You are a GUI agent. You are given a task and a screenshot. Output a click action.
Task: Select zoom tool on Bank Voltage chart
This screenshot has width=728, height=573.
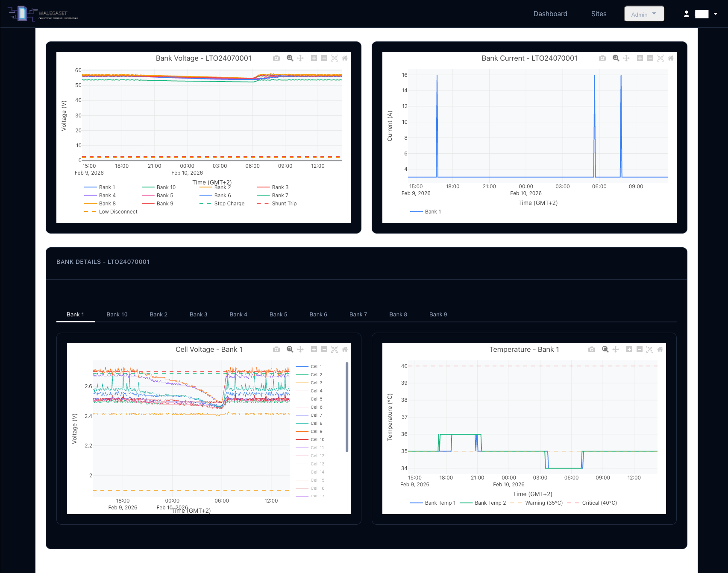click(x=290, y=58)
